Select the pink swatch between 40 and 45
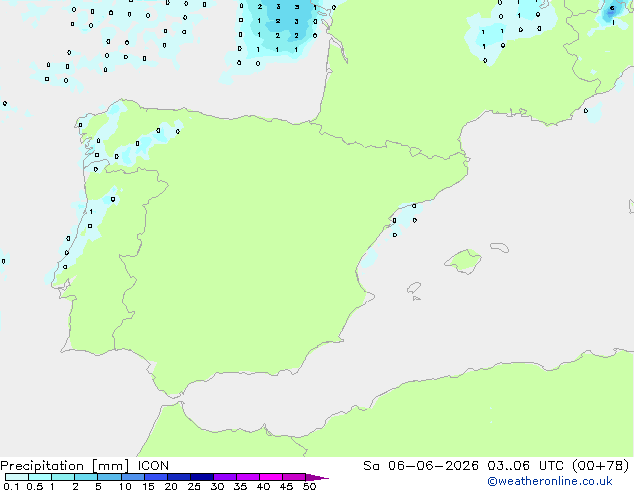This screenshot has width=634, height=490. 271,477
